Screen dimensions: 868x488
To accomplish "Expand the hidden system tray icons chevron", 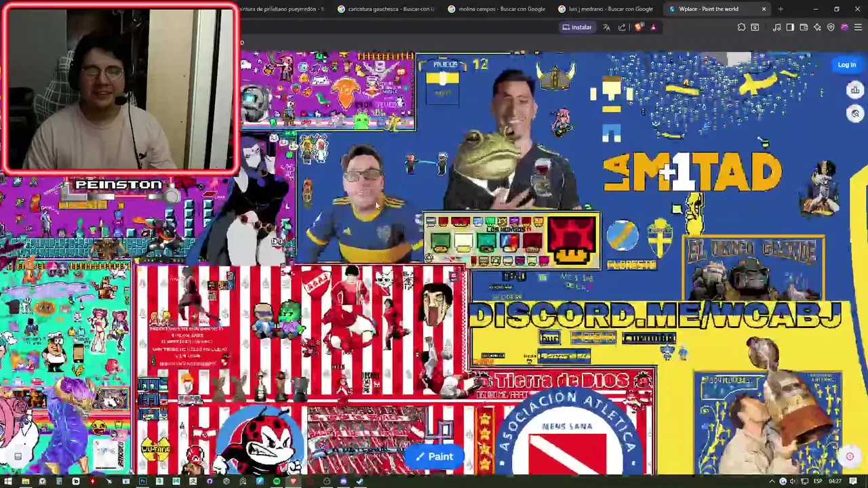I will (772, 481).
